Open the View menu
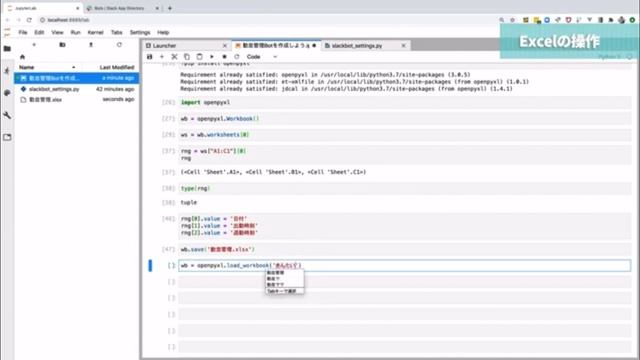The height and width of the screenshot is (360, 640). 57,32
